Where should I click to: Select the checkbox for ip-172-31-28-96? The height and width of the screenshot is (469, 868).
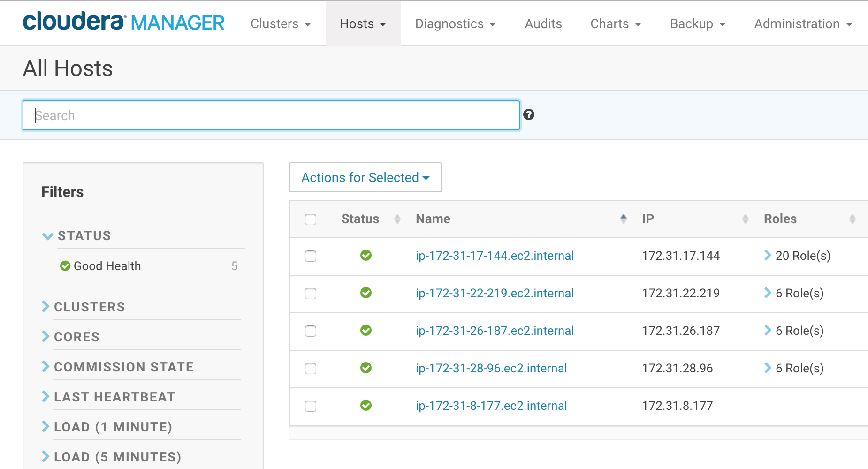click(311, 369)
